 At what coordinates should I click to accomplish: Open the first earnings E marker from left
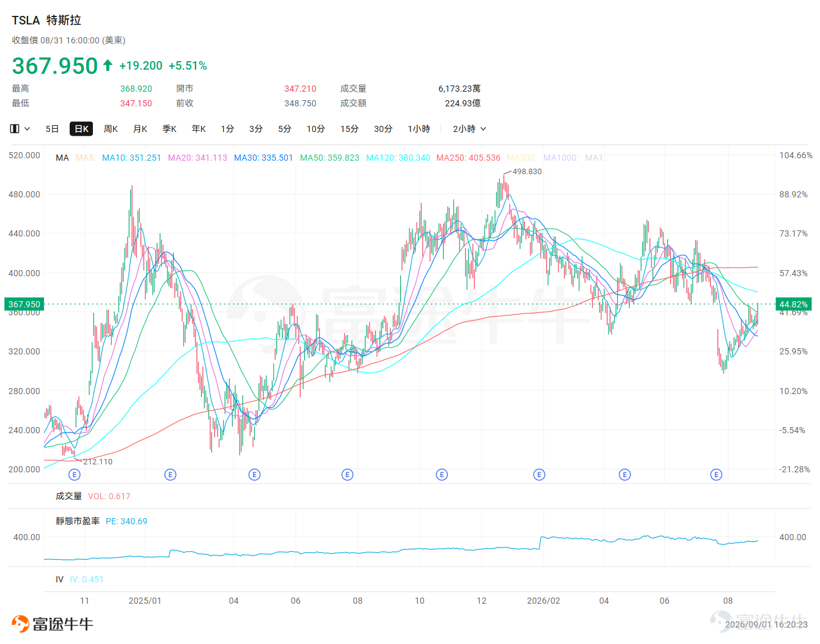75,475
